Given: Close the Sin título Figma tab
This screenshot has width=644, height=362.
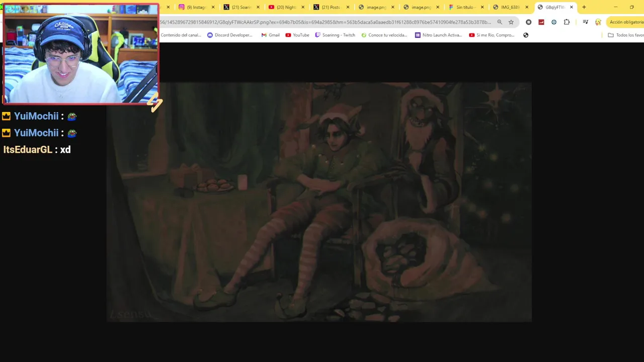Looking at the screenshot, I should (482, 7).
